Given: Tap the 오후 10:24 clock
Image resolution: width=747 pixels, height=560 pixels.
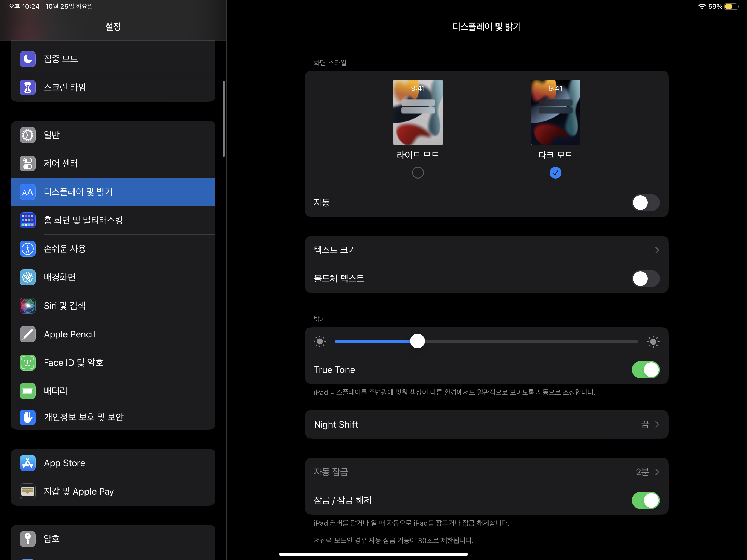Looking at the screenshot, I should coord(24,6).
